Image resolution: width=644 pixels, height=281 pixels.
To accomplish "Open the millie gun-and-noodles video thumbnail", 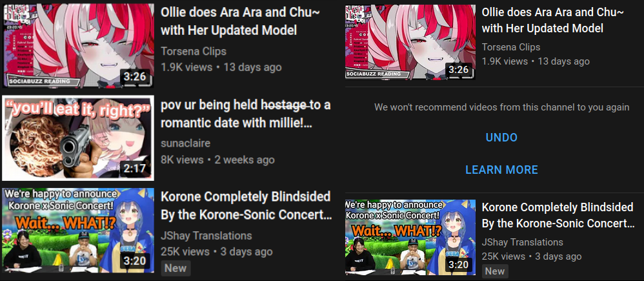I will click(78, 138).
